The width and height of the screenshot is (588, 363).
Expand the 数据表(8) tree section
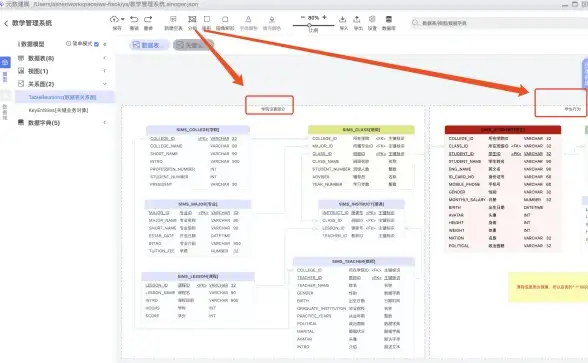(105, 58)
